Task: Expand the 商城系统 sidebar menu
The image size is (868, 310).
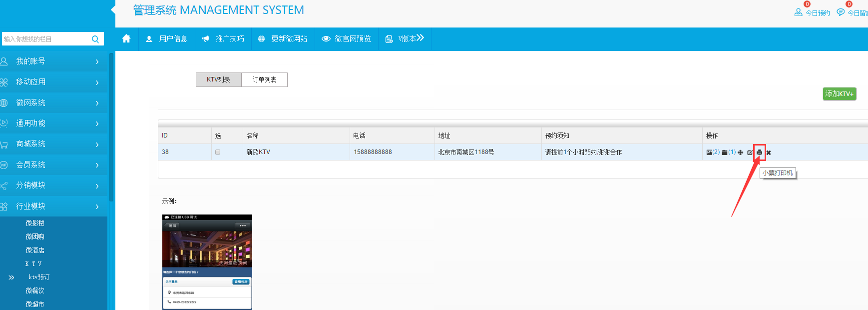Action: (x=50, y=144)
